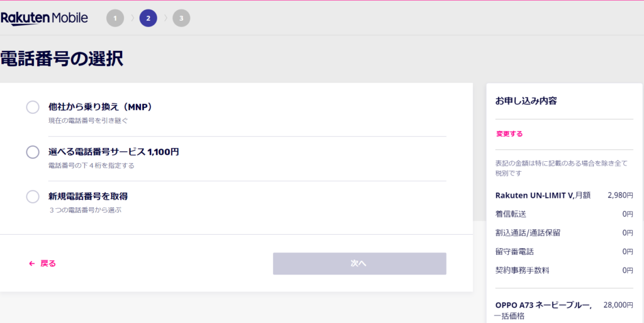Image resolution: width=644 pixels, height=323 pixels.
Task: Choose 選べる電話番号サービス 1,100円 radio option
Action: pos(33,152)
